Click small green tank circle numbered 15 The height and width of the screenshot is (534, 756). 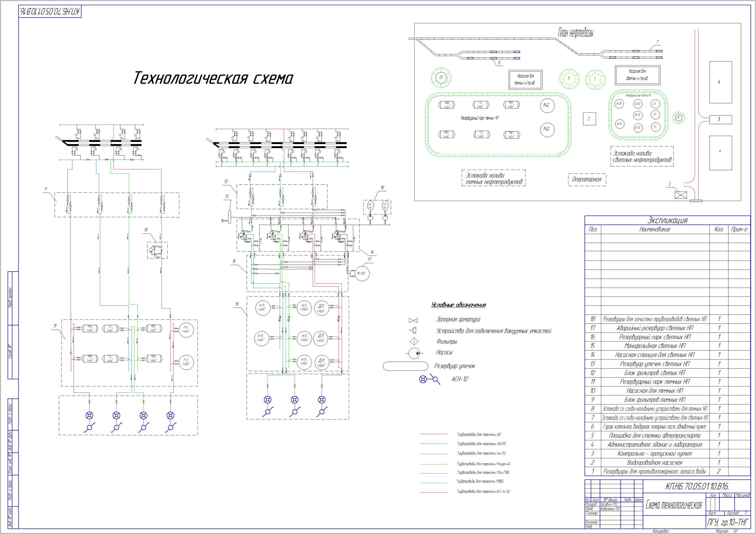[x=678, y=117]
